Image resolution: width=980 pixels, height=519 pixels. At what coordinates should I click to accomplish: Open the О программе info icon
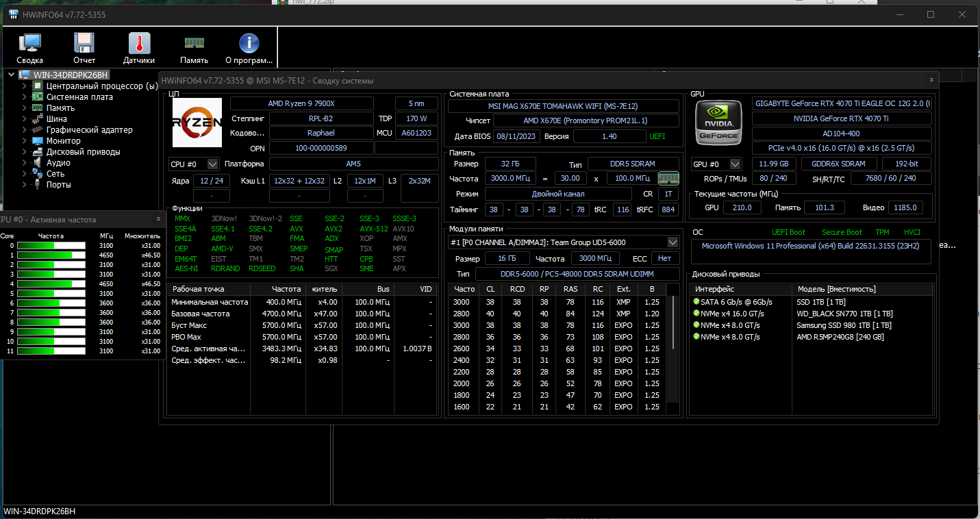click(x=249, y=43)
